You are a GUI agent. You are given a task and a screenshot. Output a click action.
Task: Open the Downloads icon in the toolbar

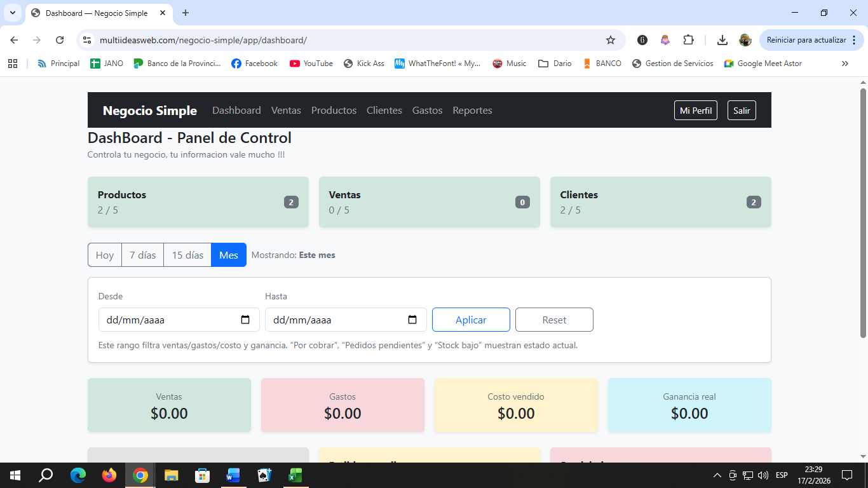coord(722,39)
